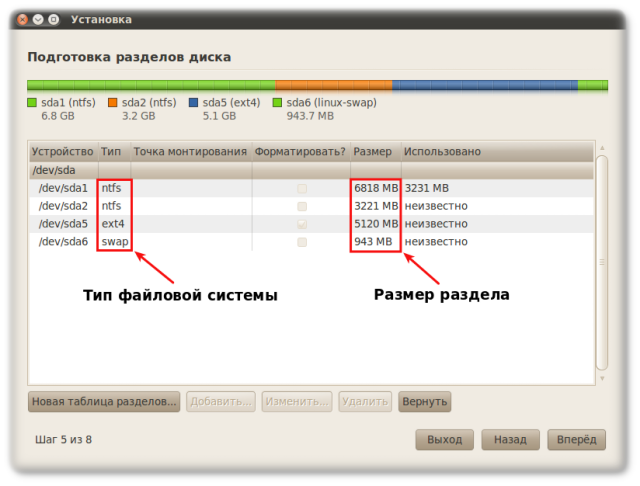Click the sda6 linux-swap legend square
This screenshot has width=640, height=486.
click(278, 102)
